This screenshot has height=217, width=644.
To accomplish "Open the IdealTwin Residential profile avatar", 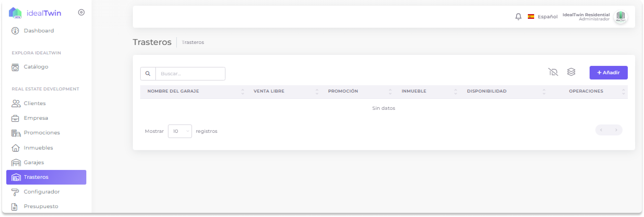I will (620, 17).
